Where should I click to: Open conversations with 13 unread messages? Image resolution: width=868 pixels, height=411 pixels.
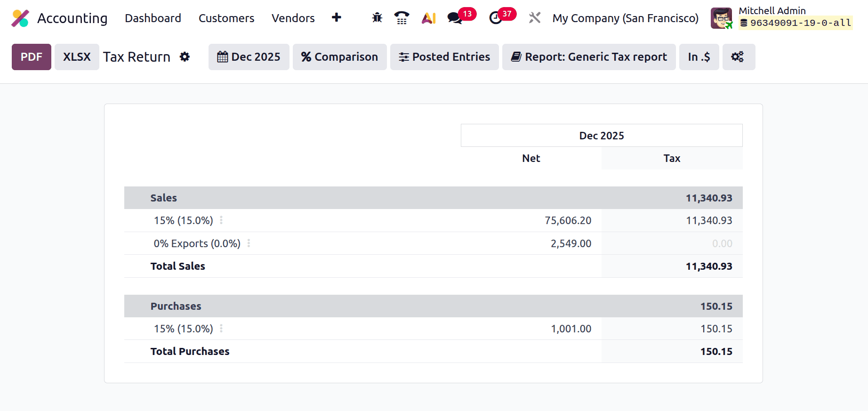click(461, 17)
